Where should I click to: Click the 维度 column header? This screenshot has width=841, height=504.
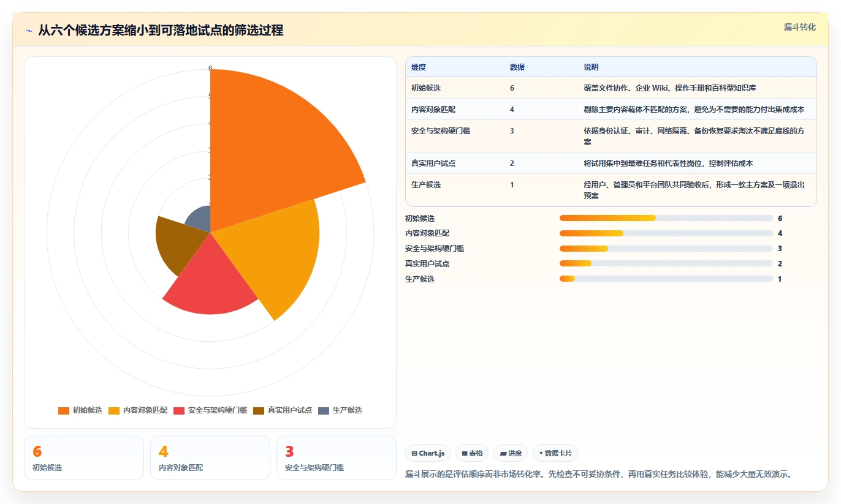(x=419, y=67)
